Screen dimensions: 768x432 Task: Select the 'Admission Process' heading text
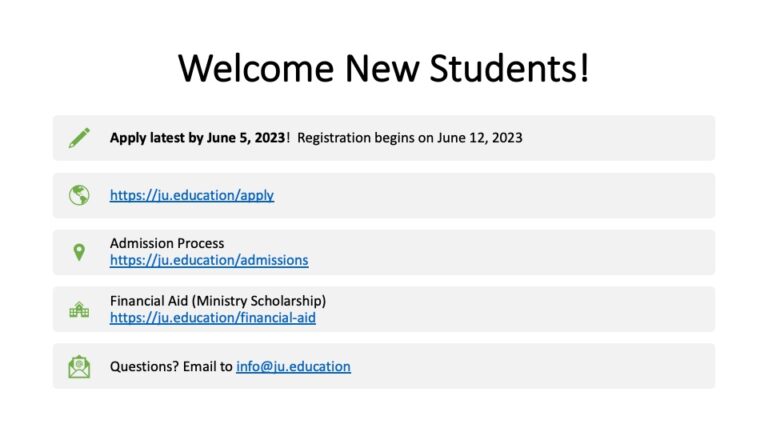(167, 243)
